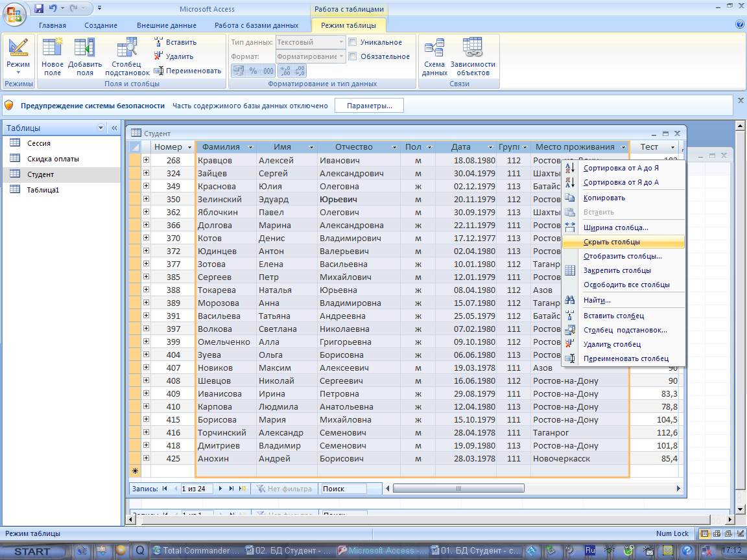
Task: Click row selector for record 362
Action: coord(134,213)
